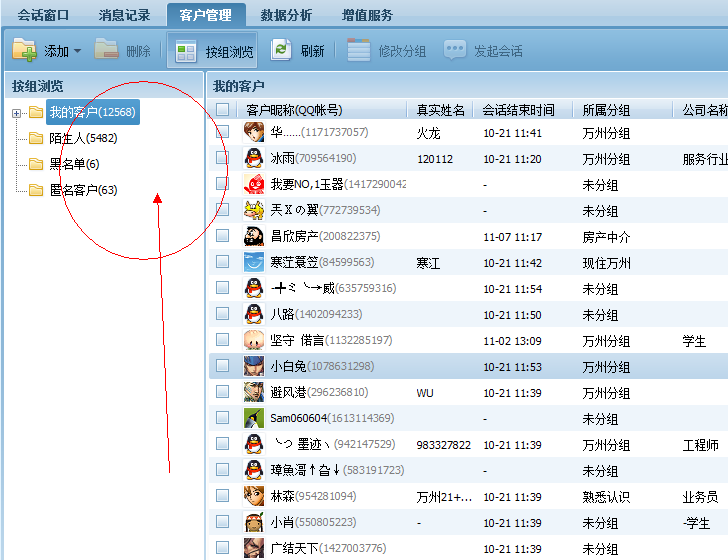The width and height of the screenshot is (728, 560).
Task: Click blue smiley avatar of 寒茳蓑笠
Action: (254, 262)
